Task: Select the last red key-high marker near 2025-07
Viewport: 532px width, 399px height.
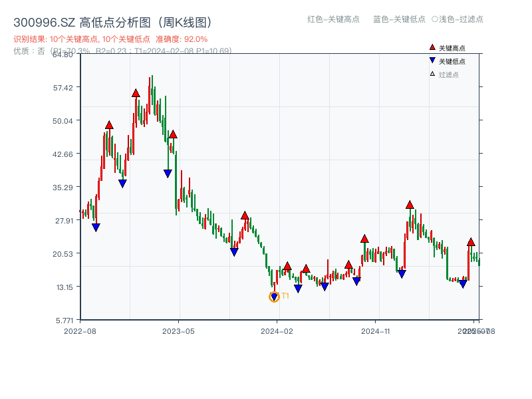Action: pos(471,242)
